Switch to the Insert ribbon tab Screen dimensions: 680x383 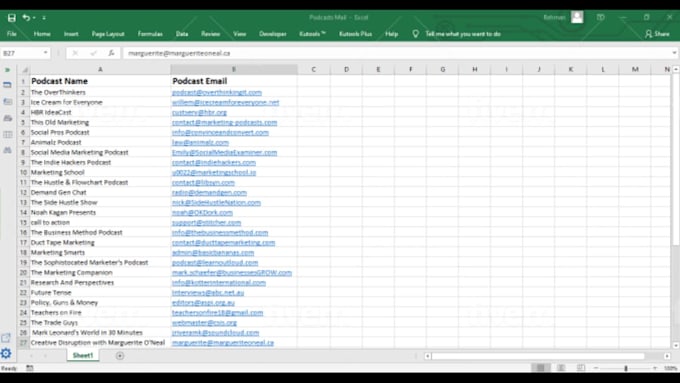tap(71, 34)
